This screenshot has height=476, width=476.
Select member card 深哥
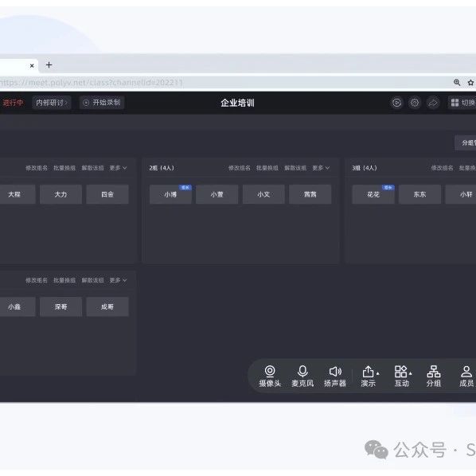[x=60, y=306]
